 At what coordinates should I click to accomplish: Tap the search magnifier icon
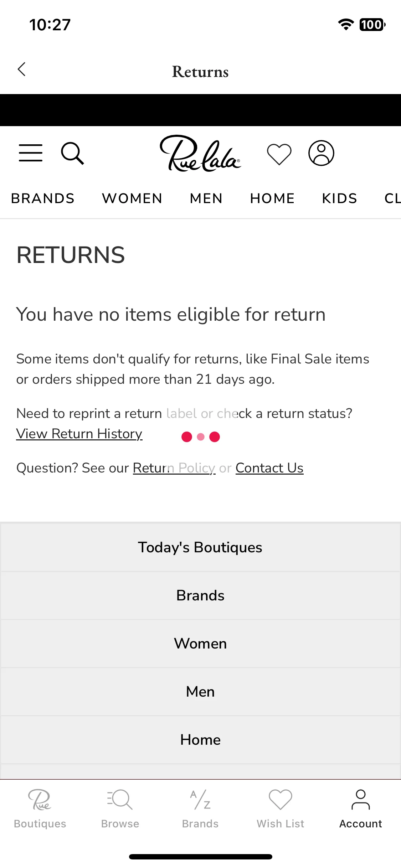point(72,153)
